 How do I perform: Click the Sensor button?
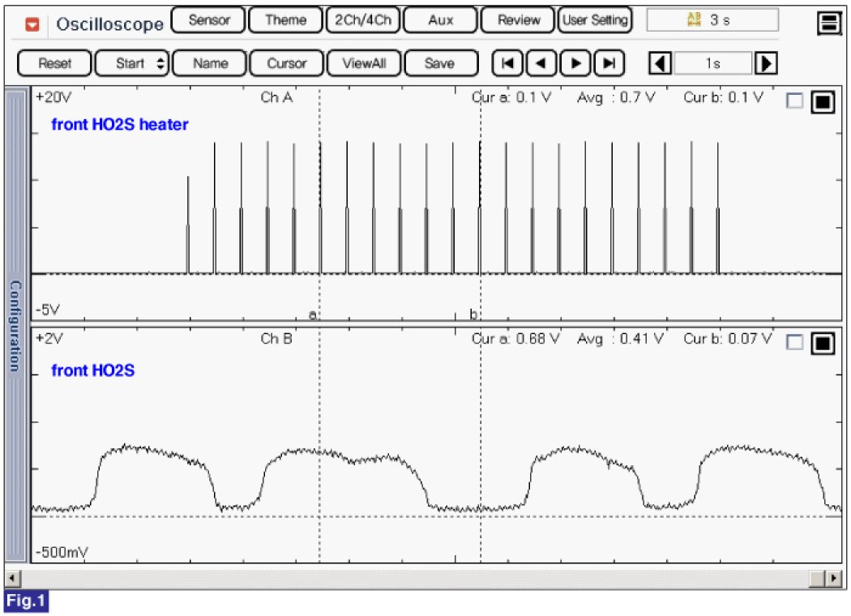pyautogui.click(x=208, y=20)
